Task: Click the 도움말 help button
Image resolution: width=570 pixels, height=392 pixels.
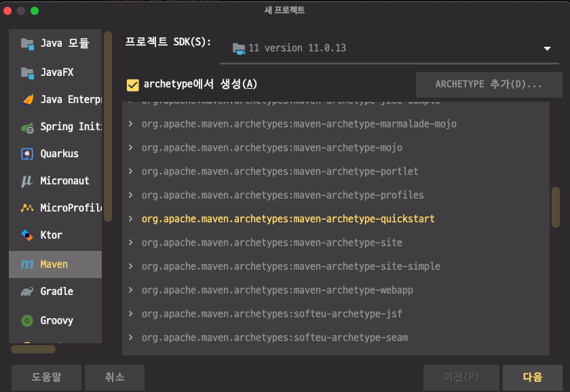Action: 47,378
